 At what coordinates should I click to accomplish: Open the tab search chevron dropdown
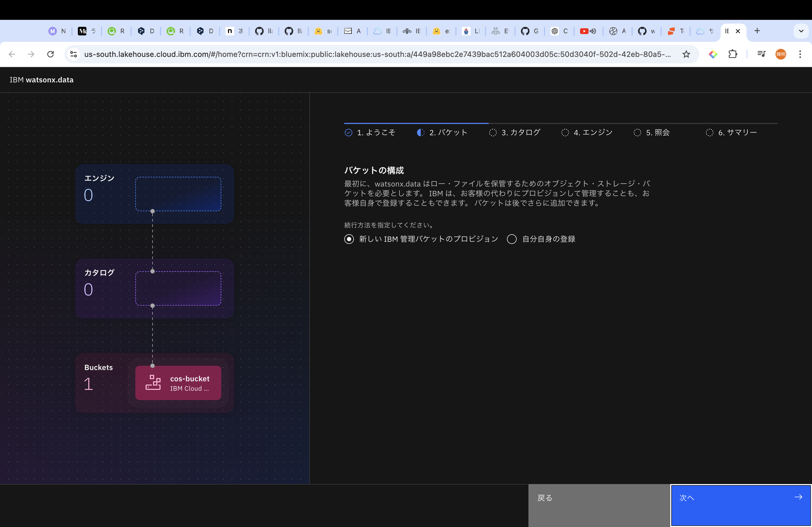(x=801, y=31)
